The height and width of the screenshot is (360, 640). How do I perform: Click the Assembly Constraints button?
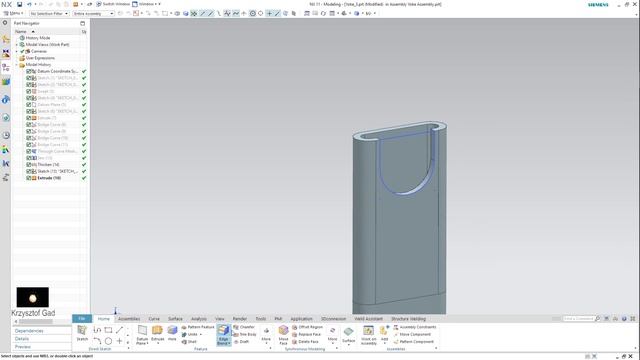(x=415, y=327)
